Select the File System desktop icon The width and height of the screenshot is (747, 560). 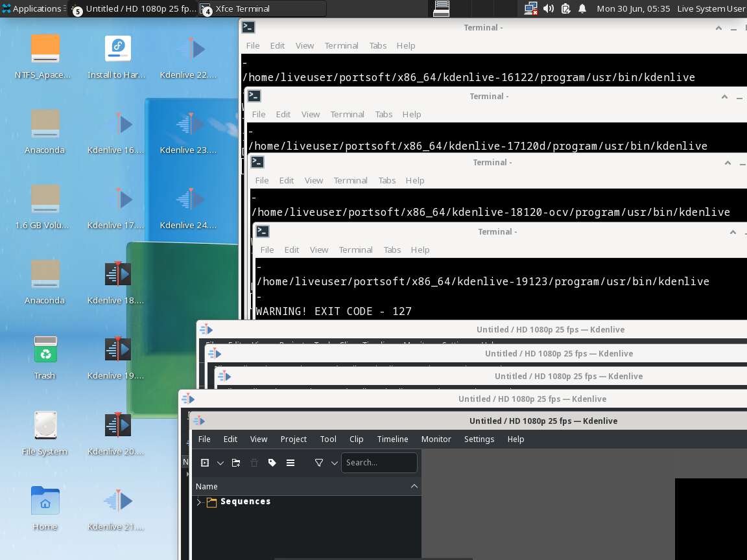coord(44,433)
